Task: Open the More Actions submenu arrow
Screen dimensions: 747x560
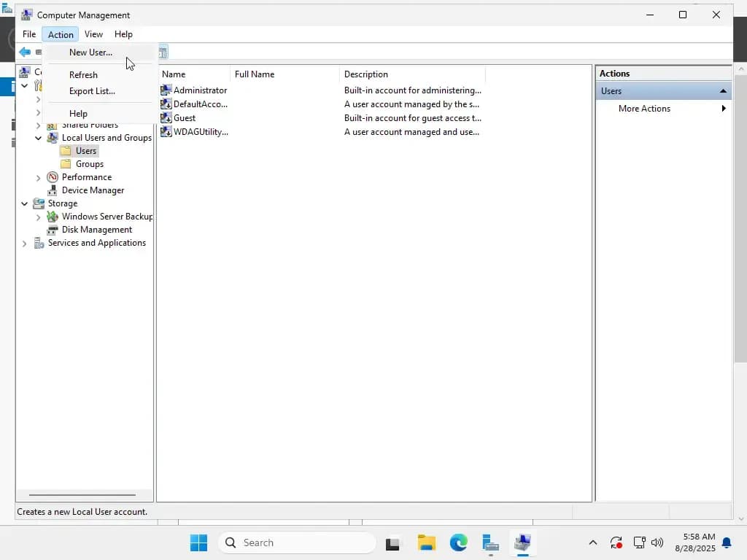Action: tap(724, 108)
